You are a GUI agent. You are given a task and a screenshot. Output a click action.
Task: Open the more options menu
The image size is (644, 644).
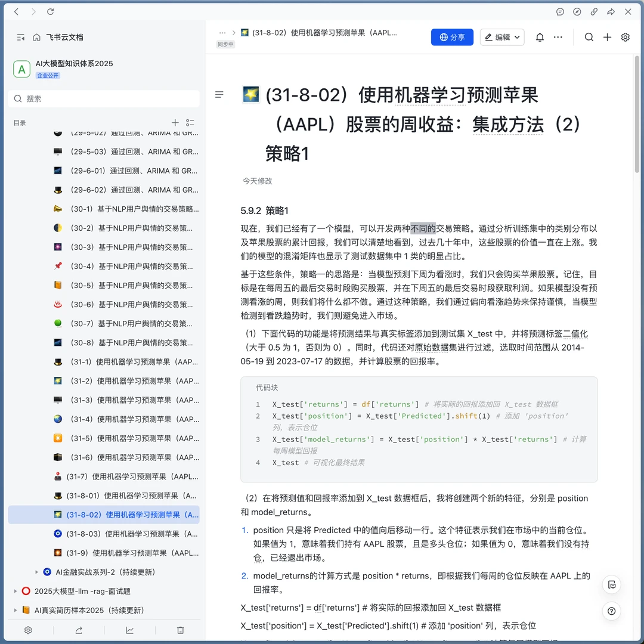coord(558,37)
